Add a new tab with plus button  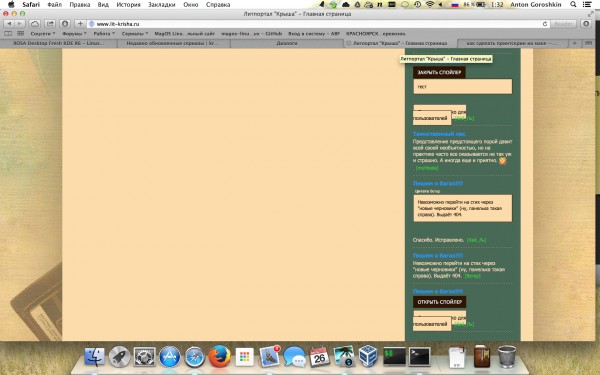pyautogui.click(x=80, y=24)
